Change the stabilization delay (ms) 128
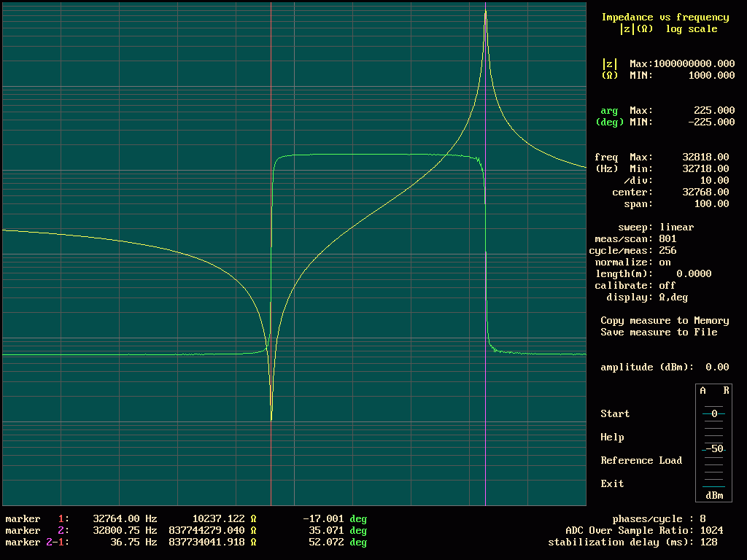Viewport: 747px width, 560px height. click(708, 542)
